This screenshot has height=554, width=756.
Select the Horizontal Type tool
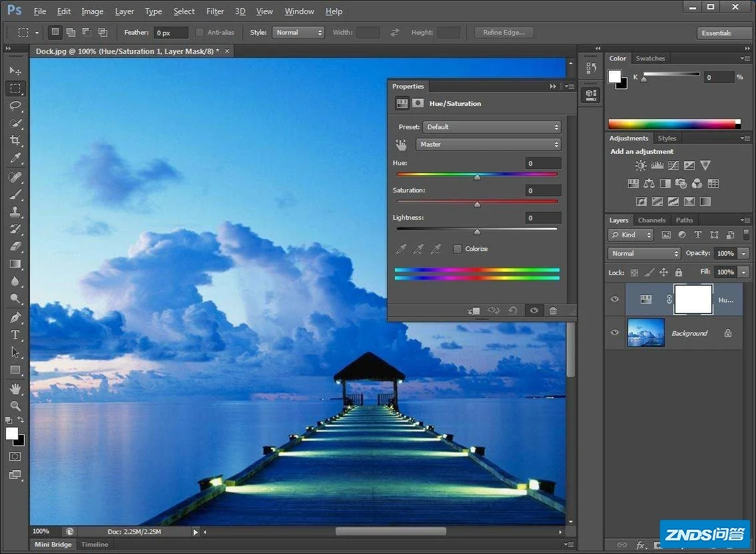click(15, 335)
